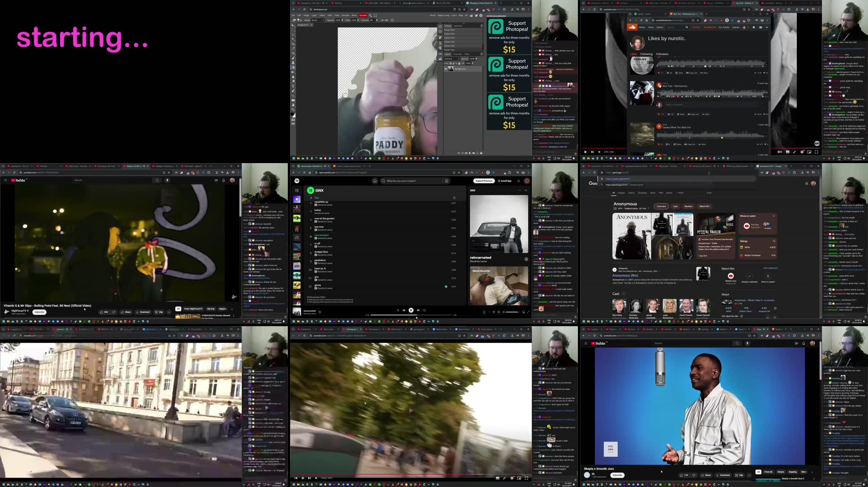The height and width of the screenshot is (487, 868).
Task: Subscribe to HighFocusTV channel
Action: [39, 312]
